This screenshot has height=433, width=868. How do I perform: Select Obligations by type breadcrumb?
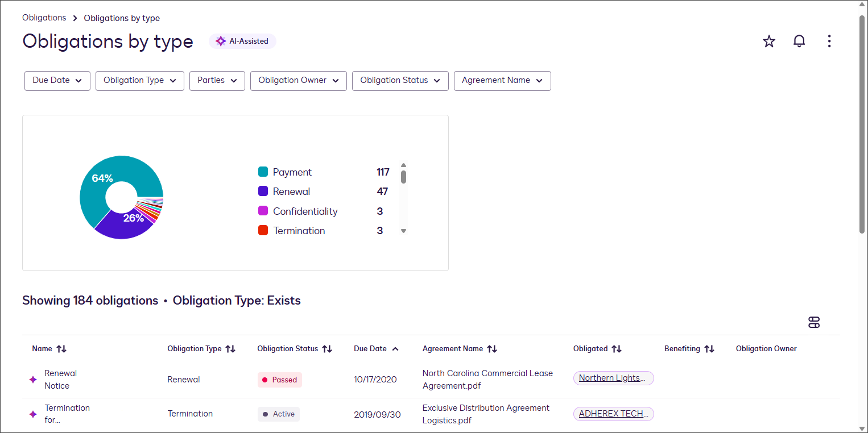click(x=121, y=18)
